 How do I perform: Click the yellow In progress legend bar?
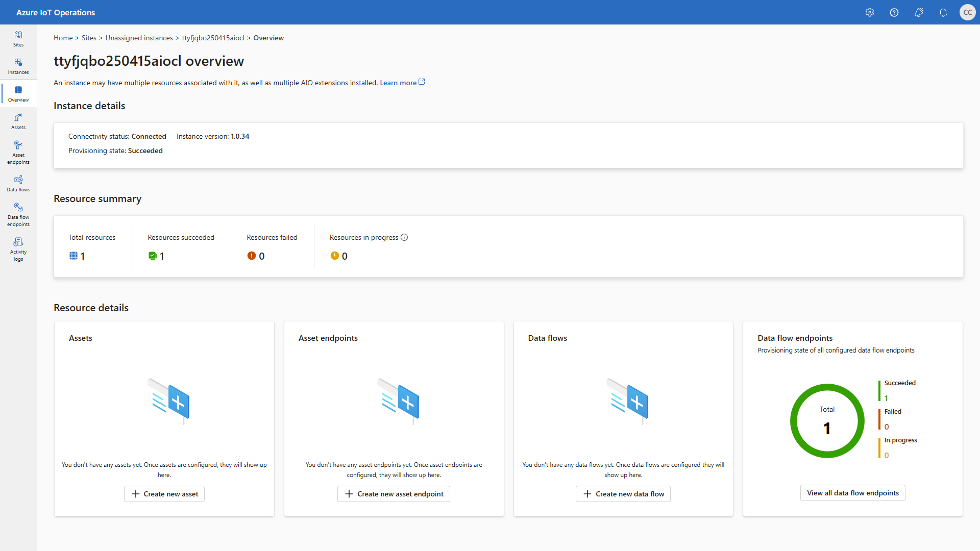pos(879,448)
